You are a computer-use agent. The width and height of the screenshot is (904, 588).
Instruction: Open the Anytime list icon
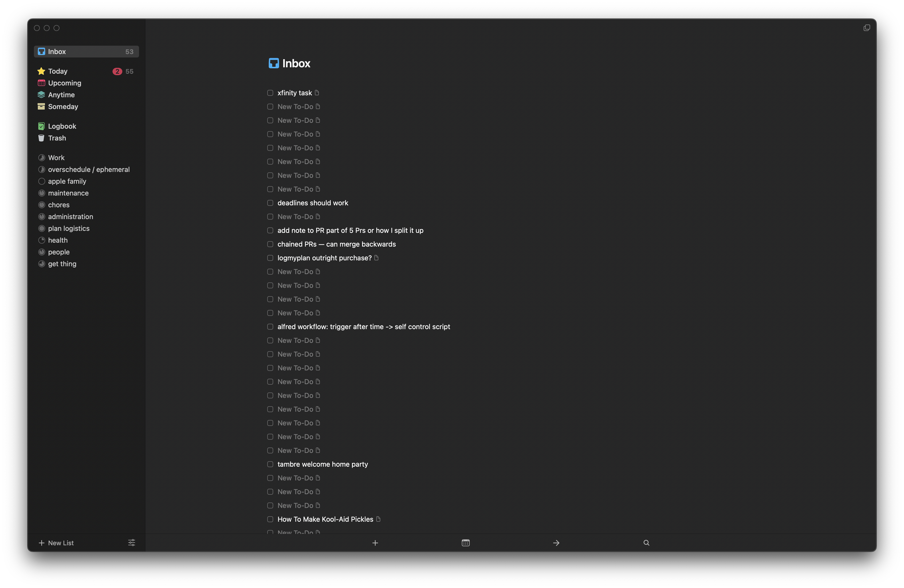coord(41,95)
